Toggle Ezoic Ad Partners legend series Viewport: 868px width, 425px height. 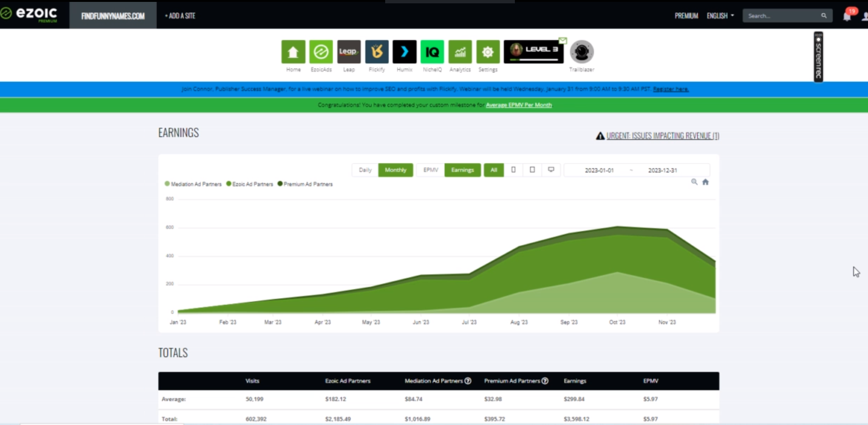(250, 184)
